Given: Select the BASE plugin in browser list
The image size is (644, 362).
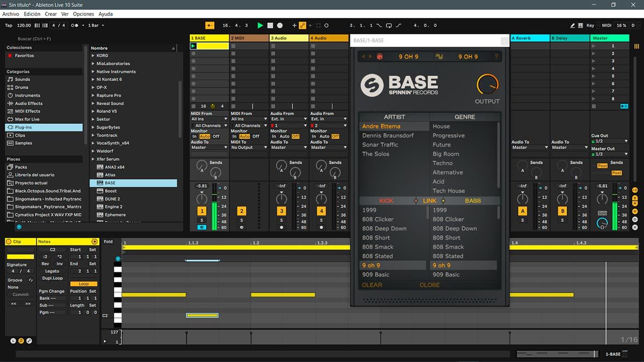Looking at the screenshot, I should 133,183.
